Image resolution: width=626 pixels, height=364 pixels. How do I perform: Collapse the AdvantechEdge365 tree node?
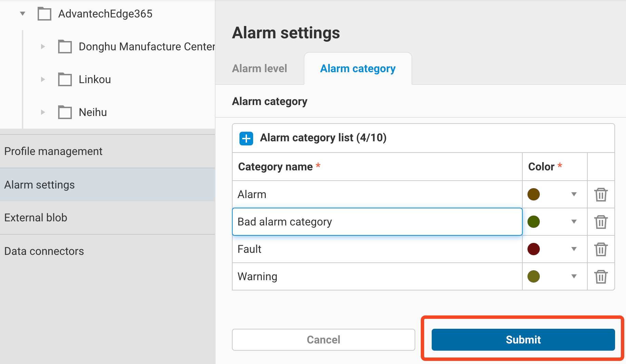[22, 14]
